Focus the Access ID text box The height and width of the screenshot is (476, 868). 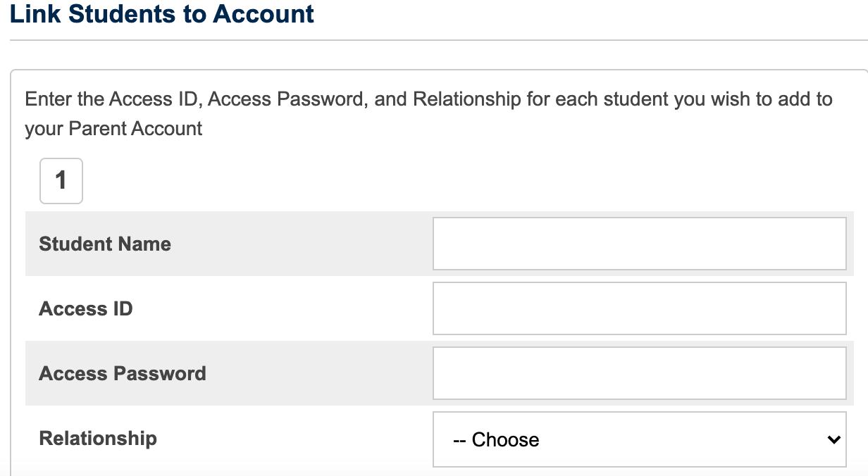[639, 308]
